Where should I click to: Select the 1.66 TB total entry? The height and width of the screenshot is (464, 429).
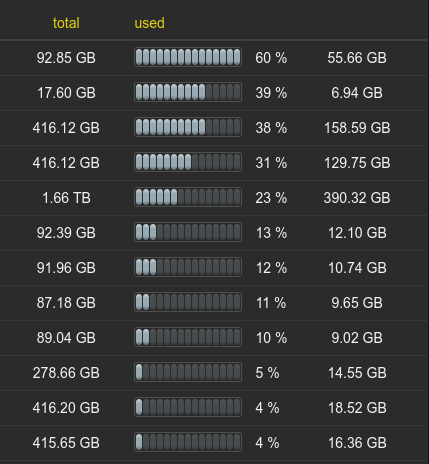click(66, 198)
